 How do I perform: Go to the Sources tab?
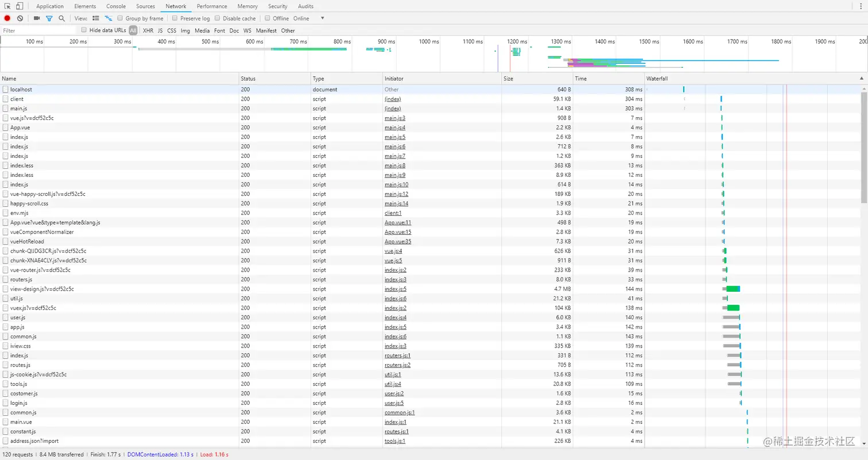146,6
